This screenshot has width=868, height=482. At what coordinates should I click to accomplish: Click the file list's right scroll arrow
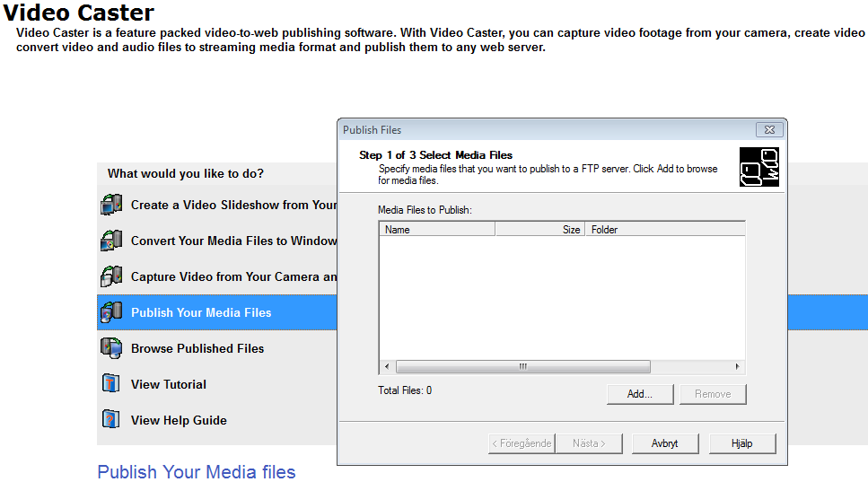(x=737, y=366)
